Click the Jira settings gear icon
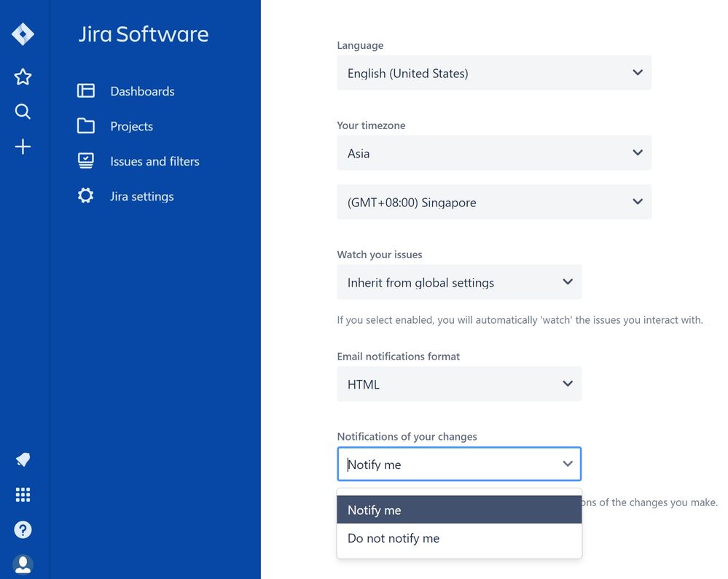The width and height of the screenshot is (728, 579). click(86, 195)
